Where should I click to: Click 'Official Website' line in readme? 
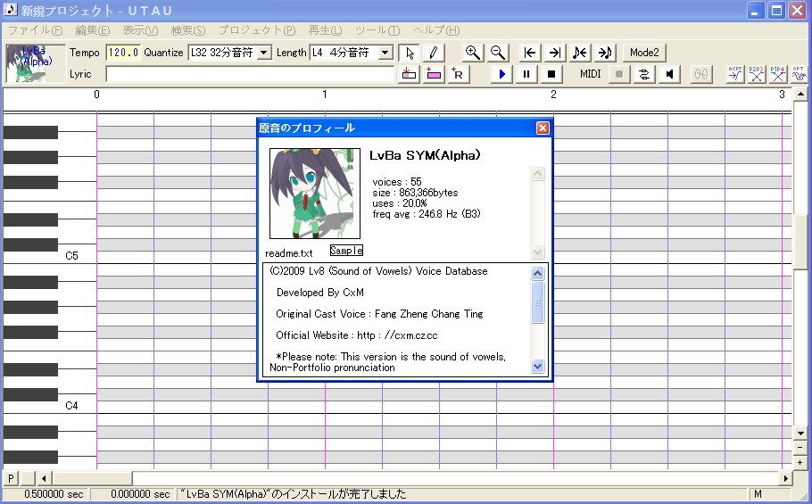click(x=357, y=335)
